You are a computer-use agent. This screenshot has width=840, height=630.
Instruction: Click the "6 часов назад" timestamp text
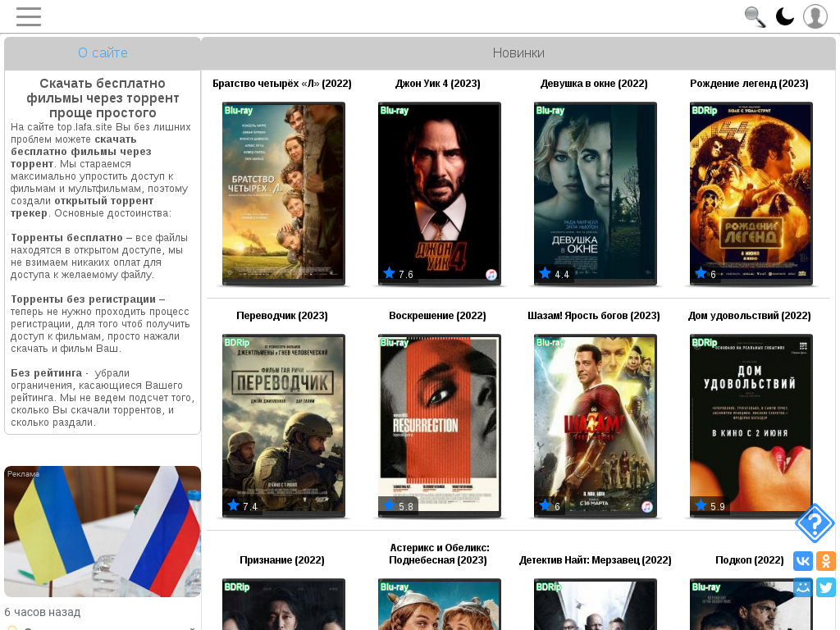point(43,612)
